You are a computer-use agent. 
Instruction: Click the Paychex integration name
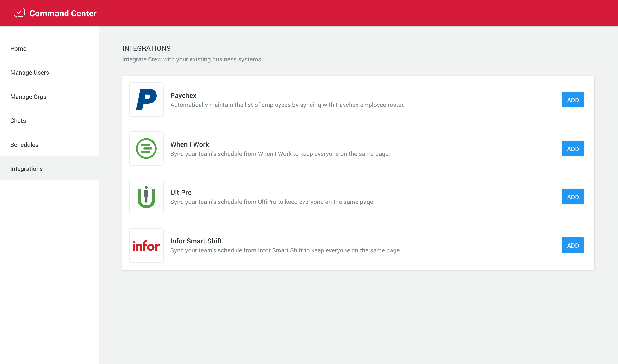tap(183, 96)
